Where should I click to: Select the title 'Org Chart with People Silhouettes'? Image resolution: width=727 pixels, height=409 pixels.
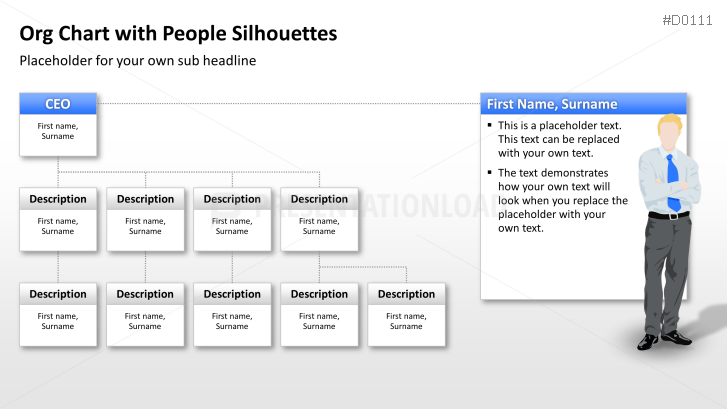pyautogui.click(x=178, y=33)
